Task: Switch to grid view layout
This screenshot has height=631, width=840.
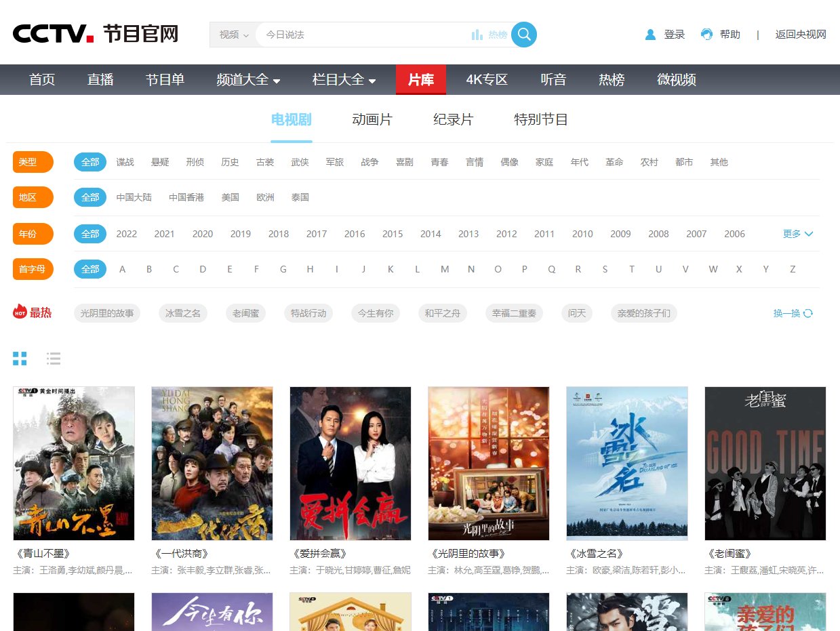Action: [x=20, y=359]
